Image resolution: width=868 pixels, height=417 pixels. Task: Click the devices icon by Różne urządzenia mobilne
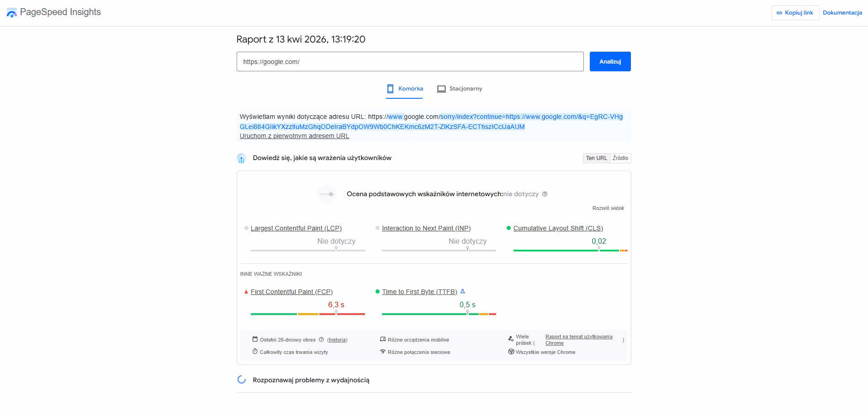click(383, 339)
